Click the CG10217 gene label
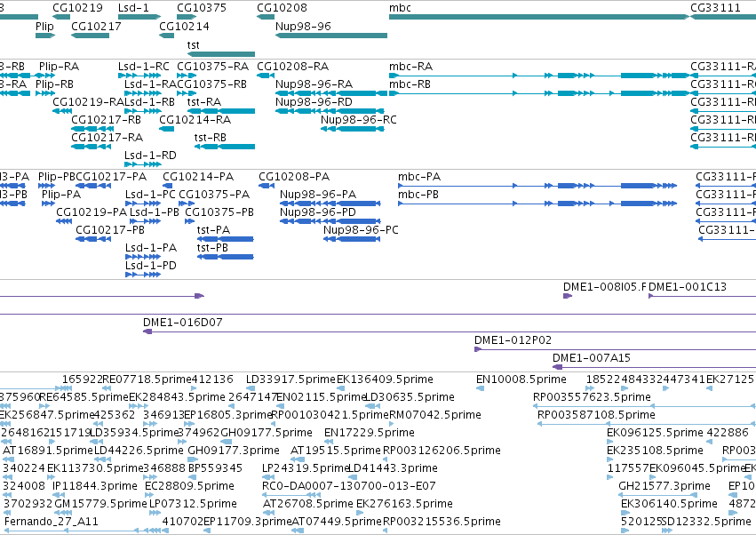Viewport: 756px width, 535px height. (x=96, y=26)
